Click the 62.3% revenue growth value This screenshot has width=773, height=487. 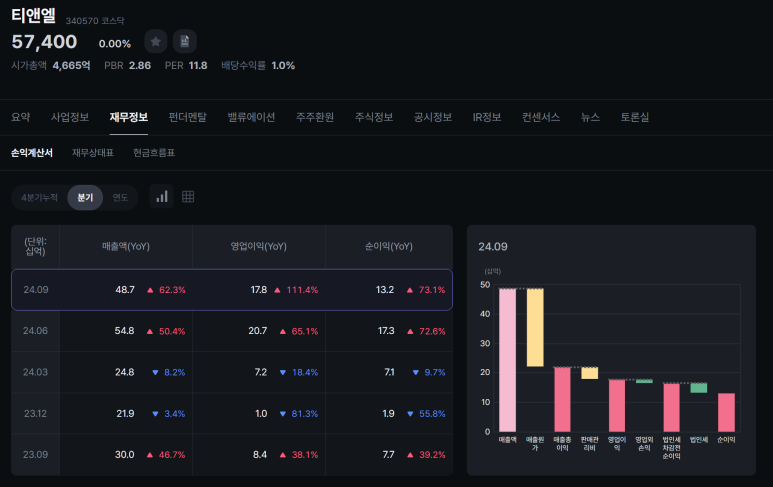[172, 290]
